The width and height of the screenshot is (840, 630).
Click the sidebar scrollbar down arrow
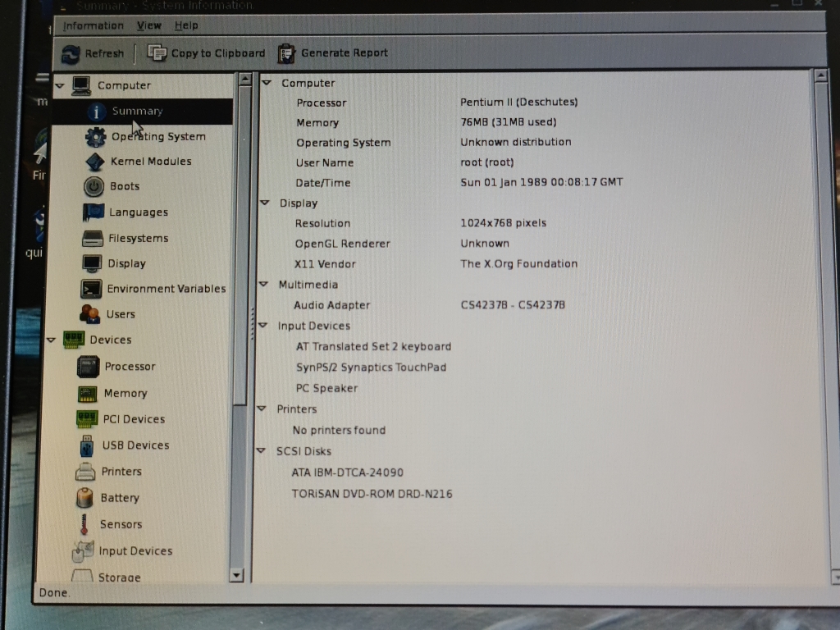[x=236, y=576]
